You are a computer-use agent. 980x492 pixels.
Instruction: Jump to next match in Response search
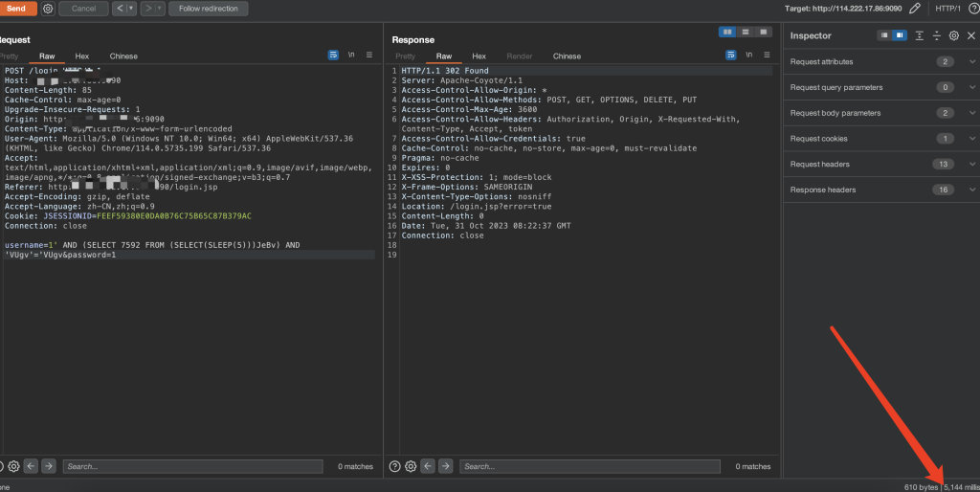pos(446,466)
